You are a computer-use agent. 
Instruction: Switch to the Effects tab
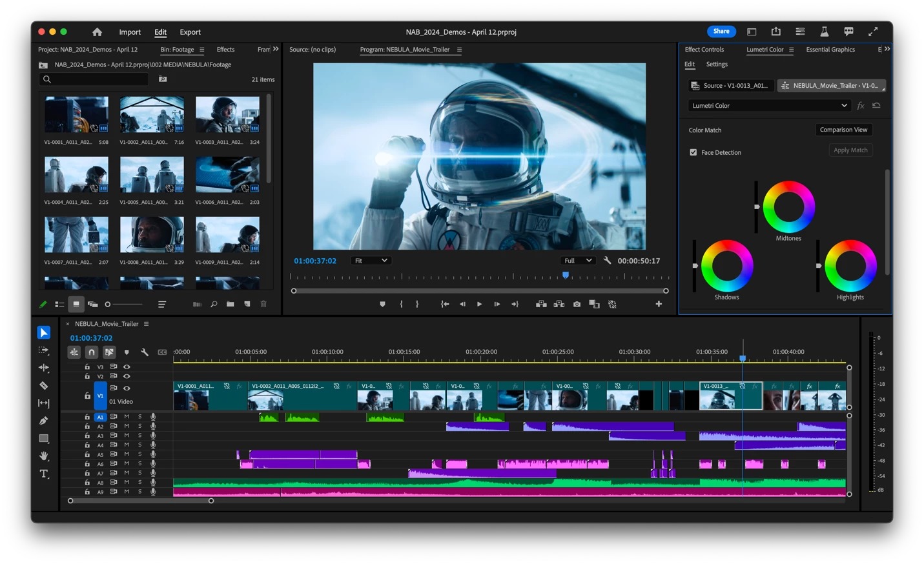[x=225, y=50]
